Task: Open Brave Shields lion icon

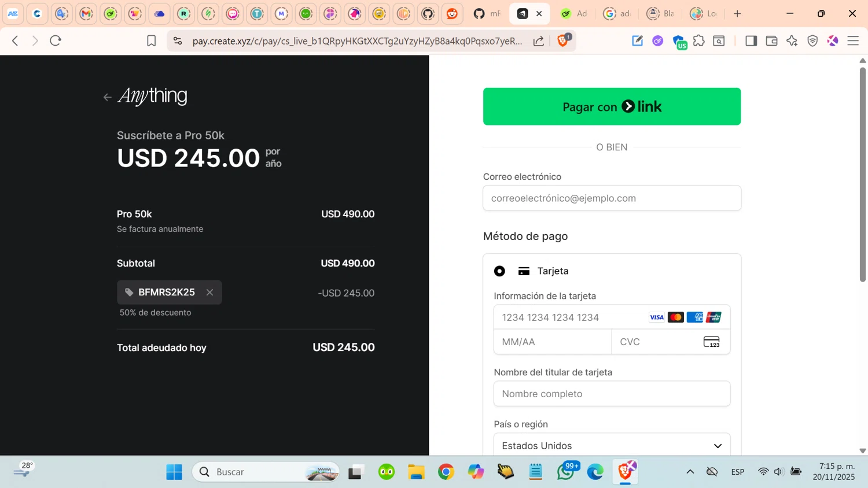Action: tap(563, 40)
